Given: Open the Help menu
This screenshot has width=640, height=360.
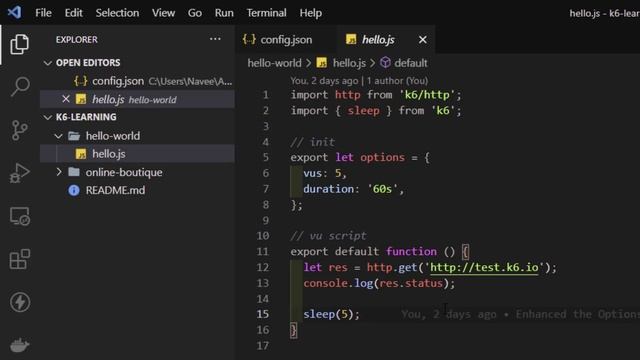Looking at the screenshot, I should click(x=311, y=13).
